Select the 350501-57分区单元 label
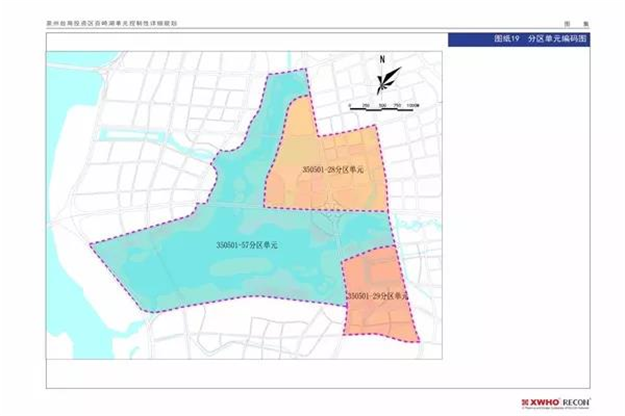Image resolution: width=625 pixels, height=416 pixels. (x=246, y=244)
